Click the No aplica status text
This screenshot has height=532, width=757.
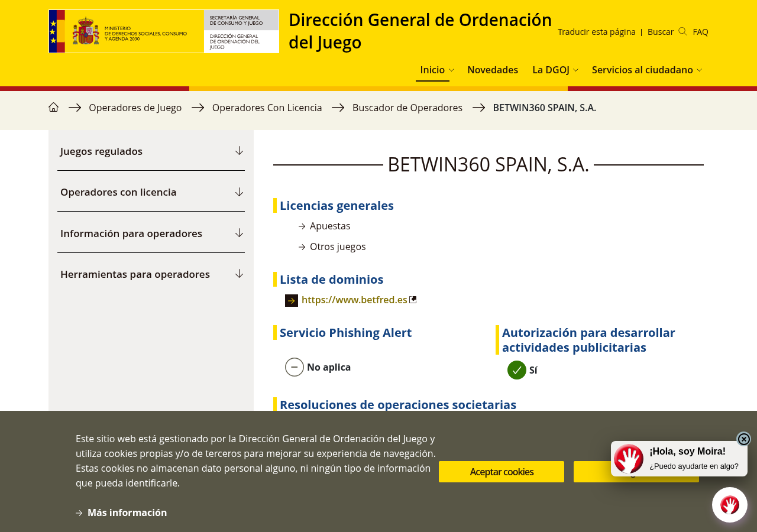[329, 367]
